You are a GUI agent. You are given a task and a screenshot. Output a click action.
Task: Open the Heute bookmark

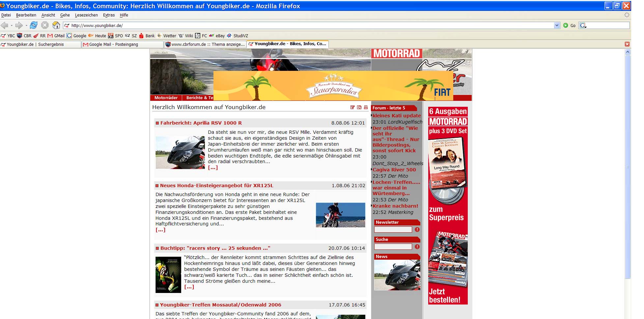coord(97,36)
